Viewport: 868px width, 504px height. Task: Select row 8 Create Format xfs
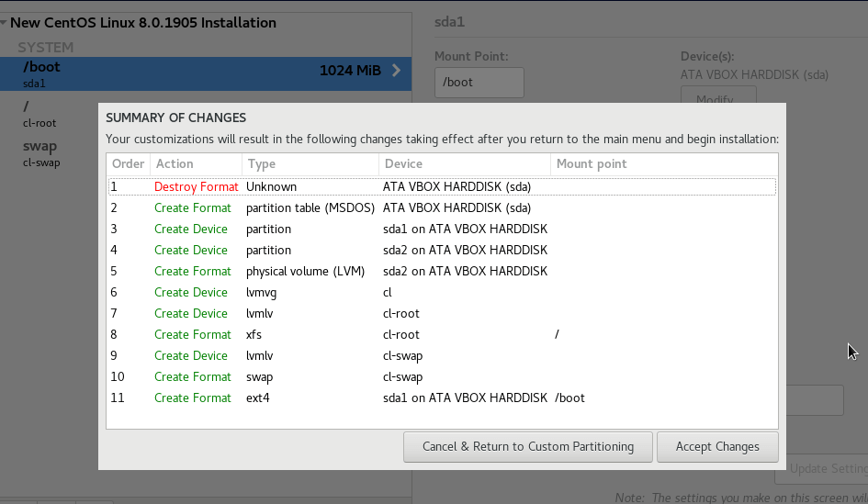click(x=443, y=335)
